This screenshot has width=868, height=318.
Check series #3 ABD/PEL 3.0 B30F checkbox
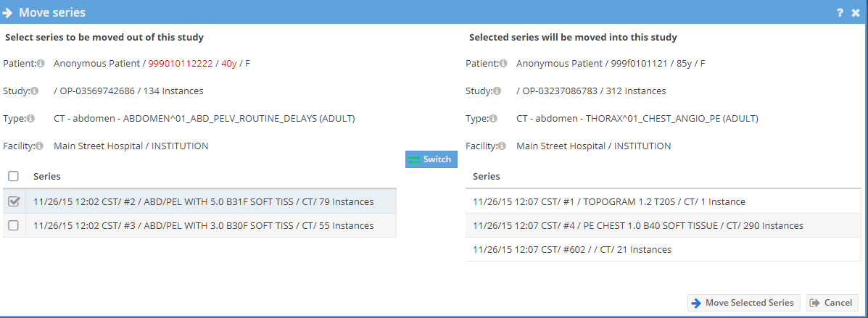(13, 225)
